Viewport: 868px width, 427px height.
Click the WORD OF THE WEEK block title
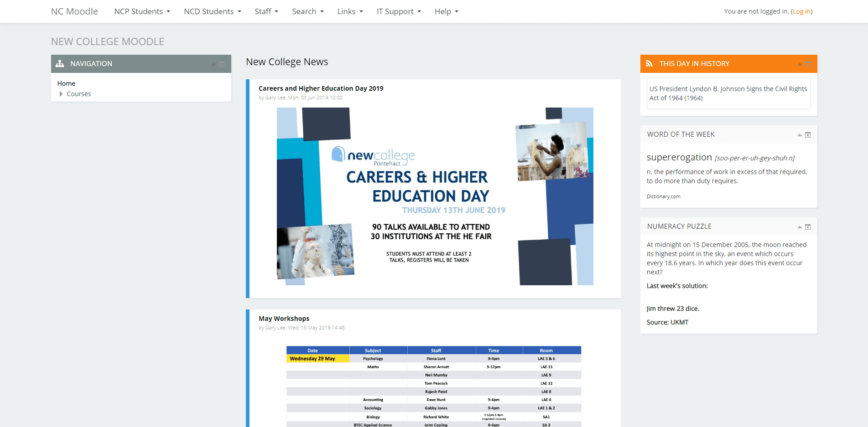click(681, 134)
